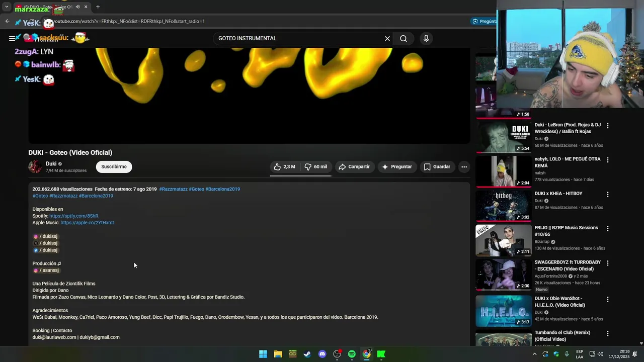Play DUKI x KHEA HITBOY thumbnail
This screenshot has width=644, height=362.
(504, 205)
